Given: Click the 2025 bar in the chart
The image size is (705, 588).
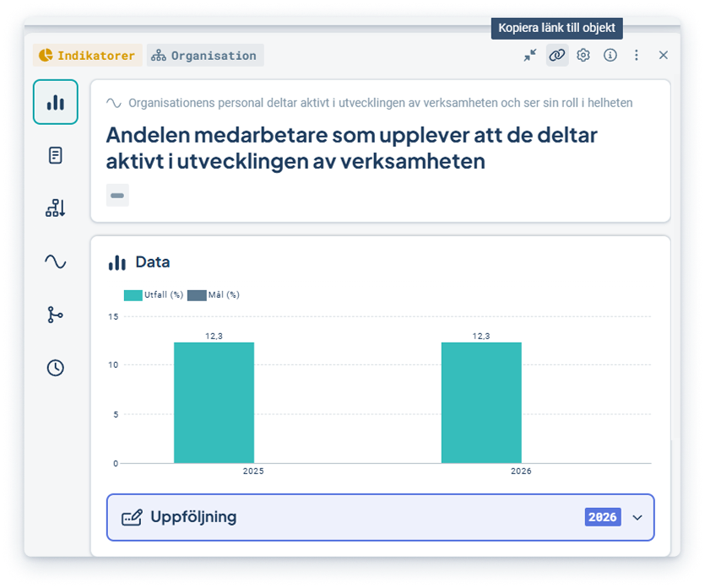Looking at the screenshot, I should tap(214, 402).
